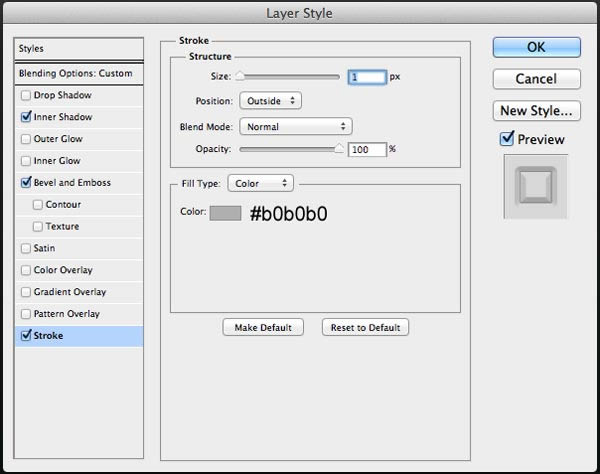Screen dimensions: 600x474
Task: Select the Inner Glow label
Action: click(x=57, y=161)
